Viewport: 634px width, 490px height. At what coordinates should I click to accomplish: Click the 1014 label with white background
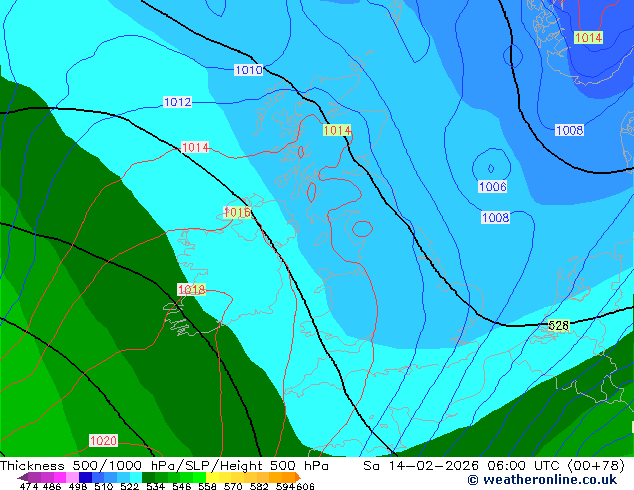[x=195, y=147]
